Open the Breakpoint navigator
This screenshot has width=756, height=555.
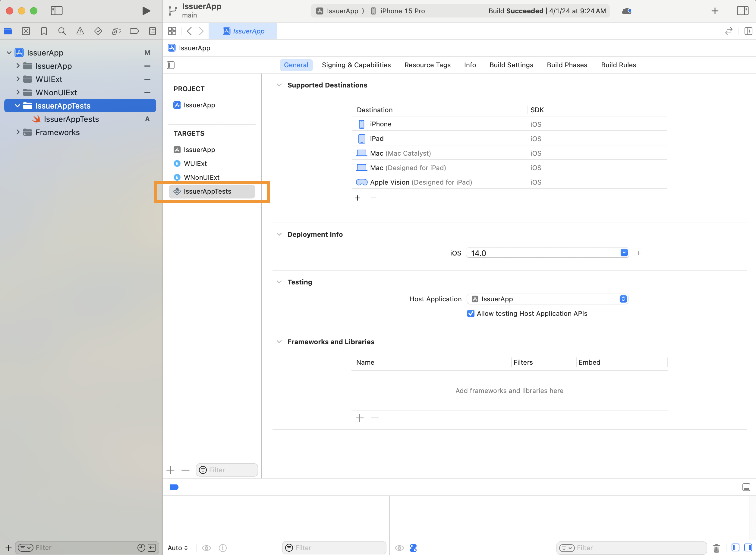(x=134, y=31)
